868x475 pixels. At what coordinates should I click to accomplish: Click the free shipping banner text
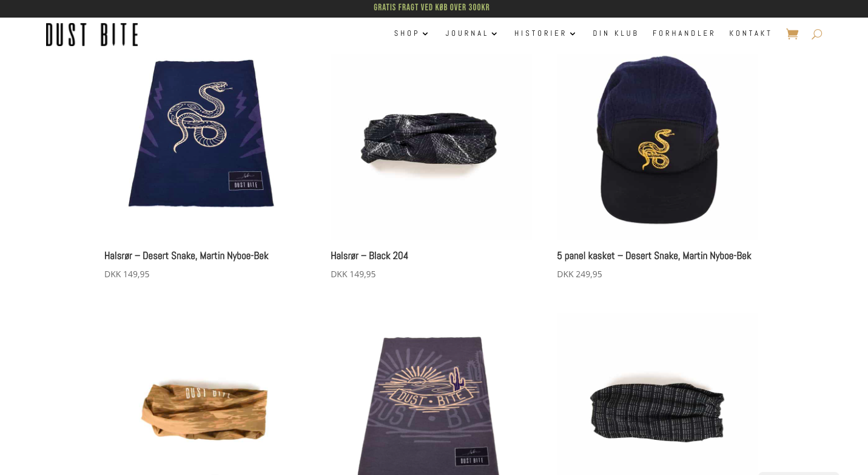pyautogui.click(x=431, y=7)
